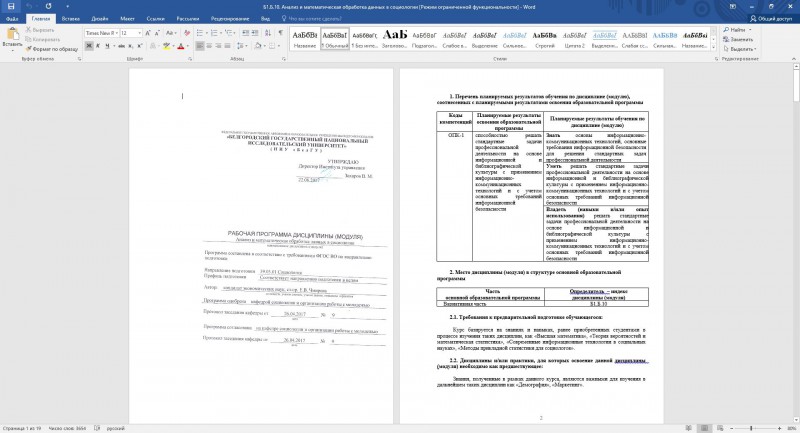This screenshot has width=800, height=433.
Task: Increase font size with the A▲ icon
Action: click(148, 33)
